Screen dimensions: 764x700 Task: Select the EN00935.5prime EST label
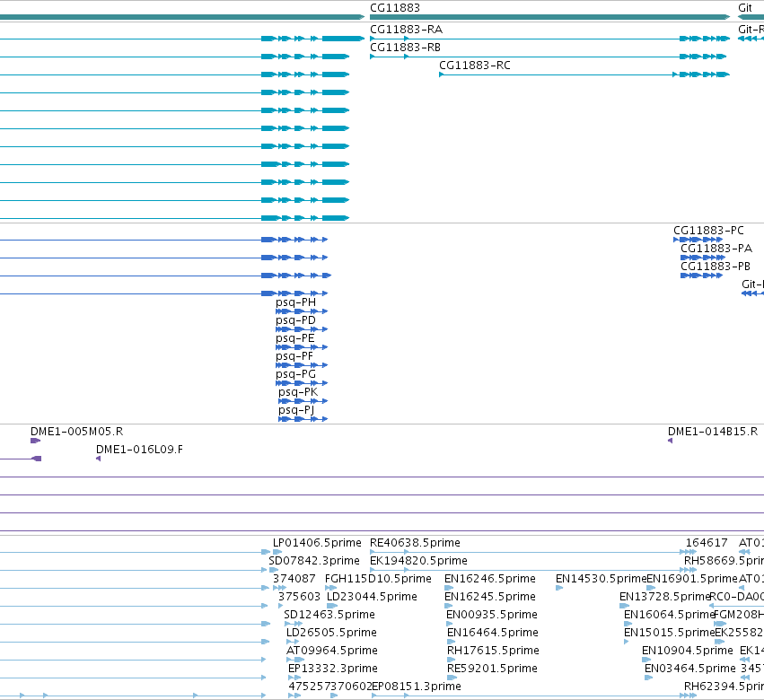492,616
